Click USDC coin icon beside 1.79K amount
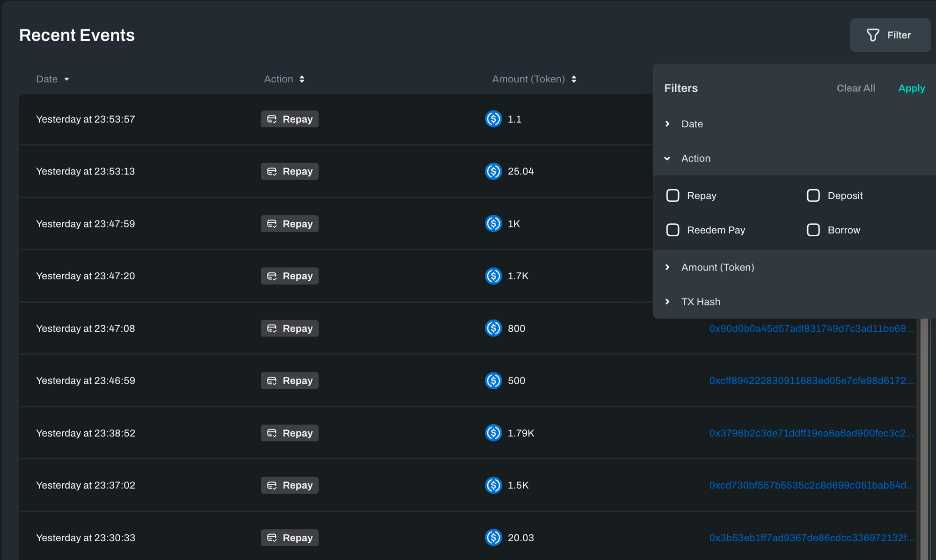Viewport: 936px width, 560px height. [493, 433]
